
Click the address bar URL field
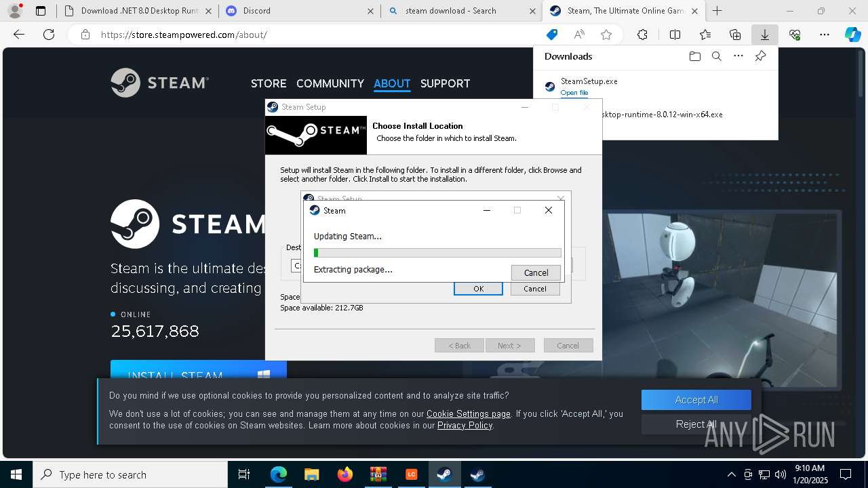pos(319,35)
